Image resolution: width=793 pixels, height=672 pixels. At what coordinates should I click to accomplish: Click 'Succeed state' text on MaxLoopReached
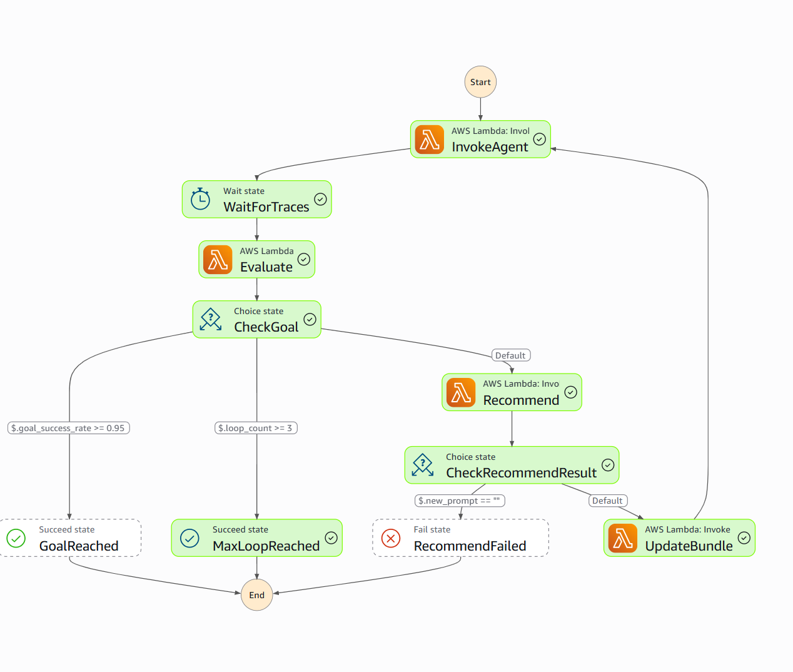240,529
